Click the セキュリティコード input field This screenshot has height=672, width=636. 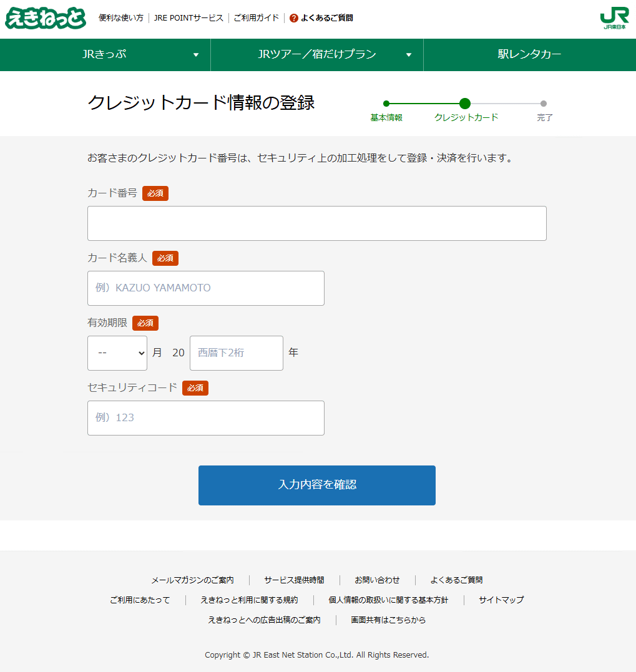click(x=205, y=418)
